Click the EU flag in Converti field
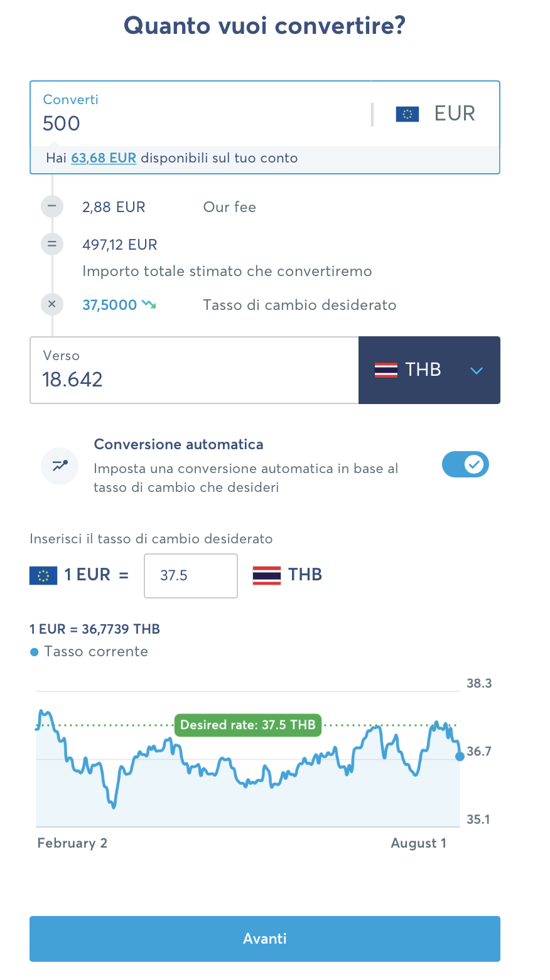Image resolution: width=550 pixels, height=980 pixels. pyautogui.click(x=407, y=114)
